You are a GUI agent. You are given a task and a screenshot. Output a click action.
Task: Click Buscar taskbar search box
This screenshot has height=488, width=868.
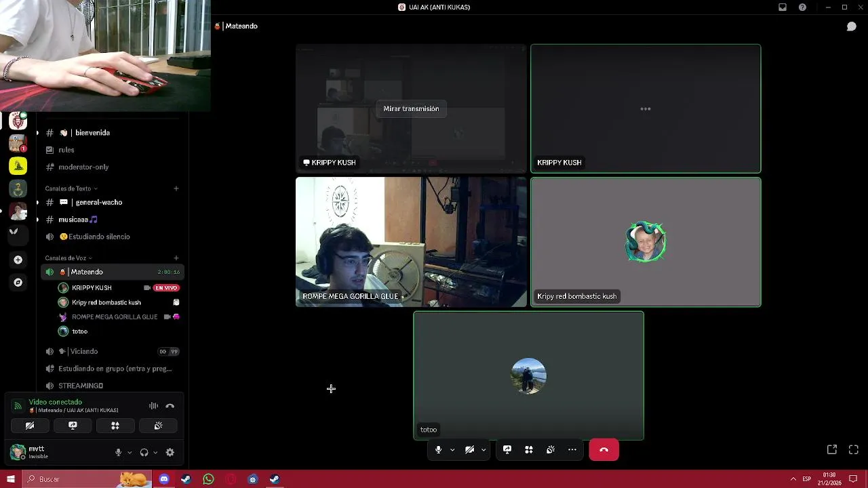(88, 479)
